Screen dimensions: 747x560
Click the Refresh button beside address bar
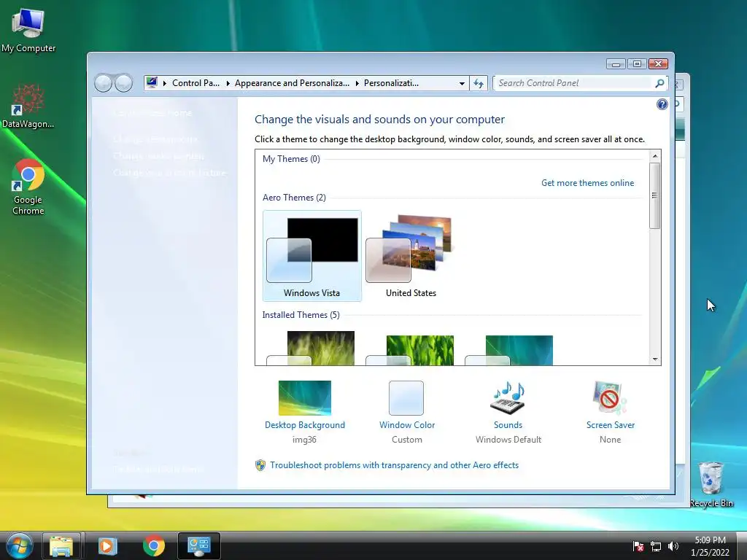[x=479, y=83]
